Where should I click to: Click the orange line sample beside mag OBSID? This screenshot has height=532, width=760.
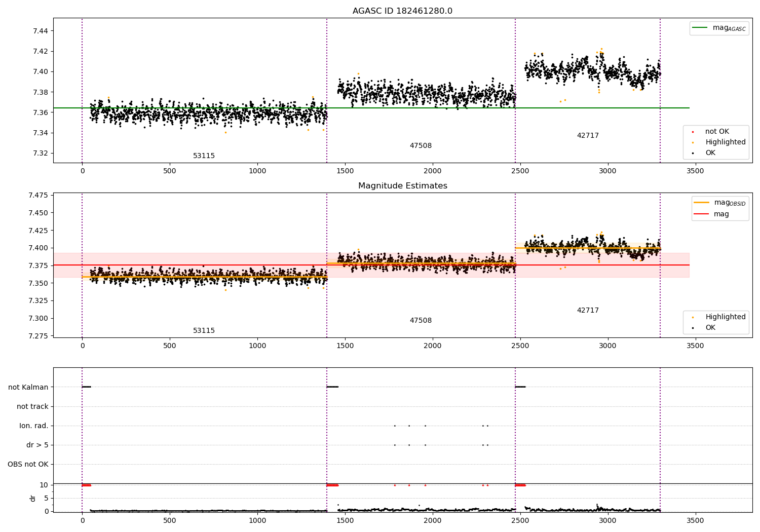[702, 203]
